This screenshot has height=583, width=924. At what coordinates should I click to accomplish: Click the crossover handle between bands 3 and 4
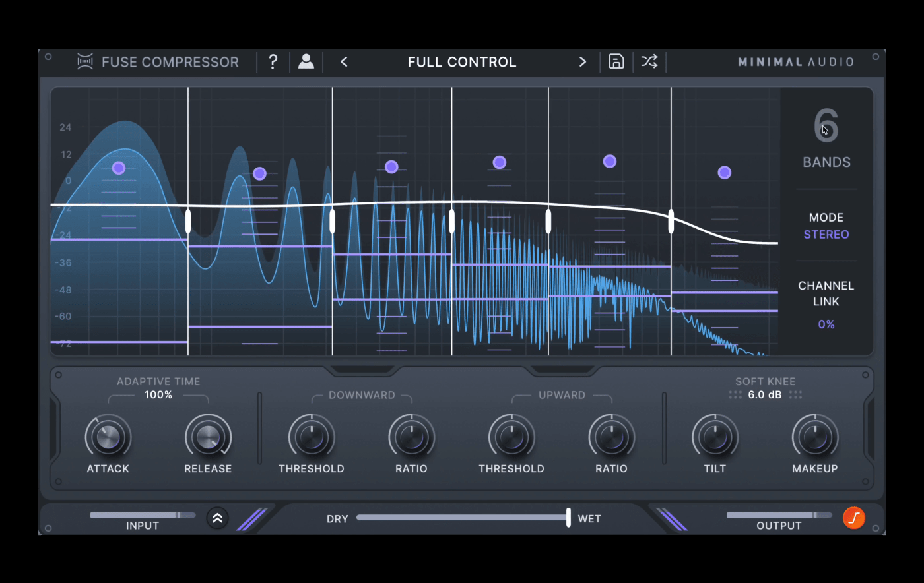pos(452,221)
